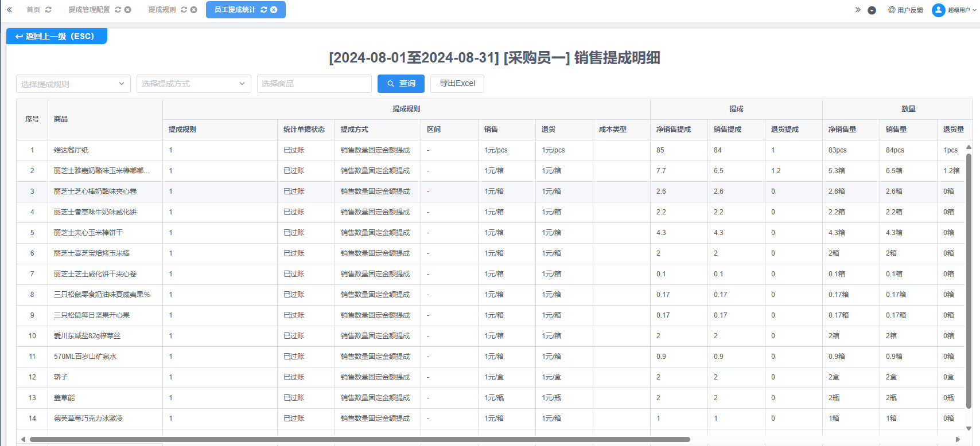Click the 商品 column header
This screenshot has width=980, height=446.
[x=106, y=119]
